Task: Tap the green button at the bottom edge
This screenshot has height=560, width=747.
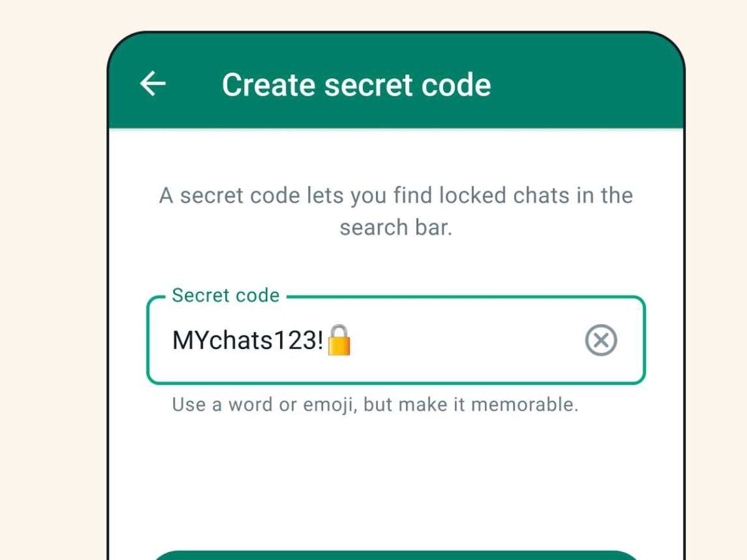Action: (396, 555)
